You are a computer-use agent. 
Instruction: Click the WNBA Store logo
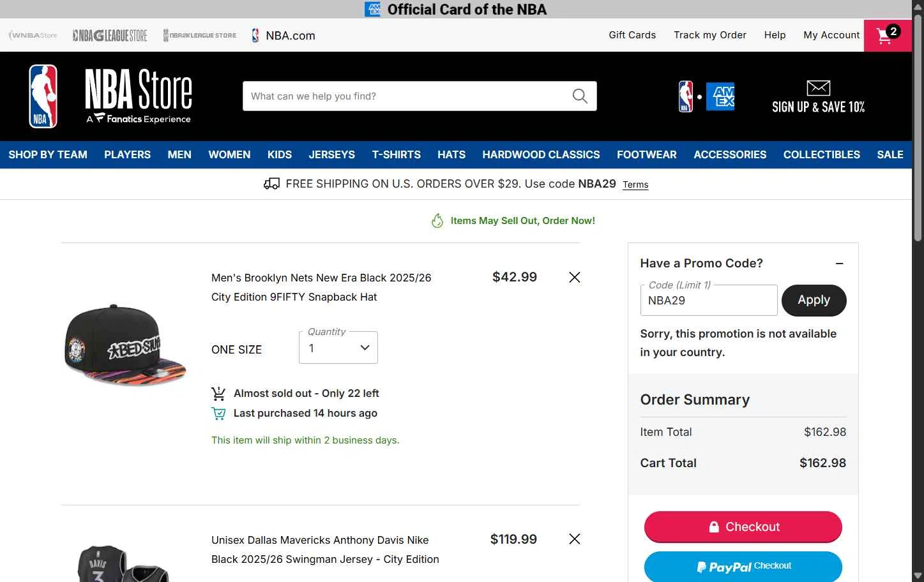33,35
